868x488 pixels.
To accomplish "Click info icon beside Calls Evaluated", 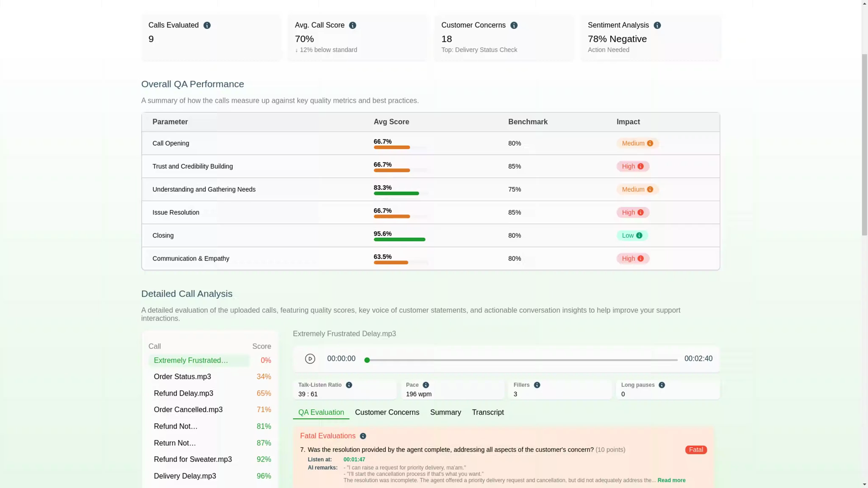I will (207, 25).
